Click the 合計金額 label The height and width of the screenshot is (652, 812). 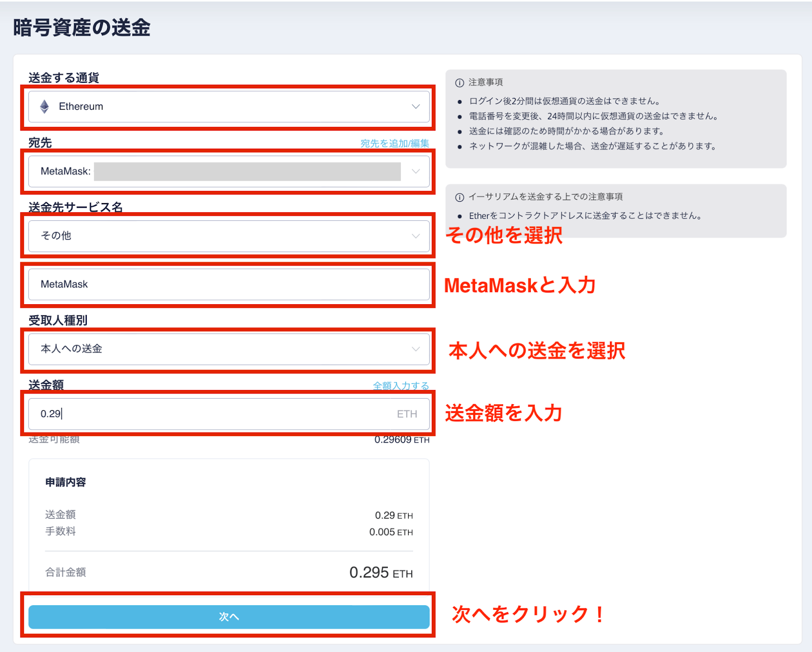click(65, 572)
